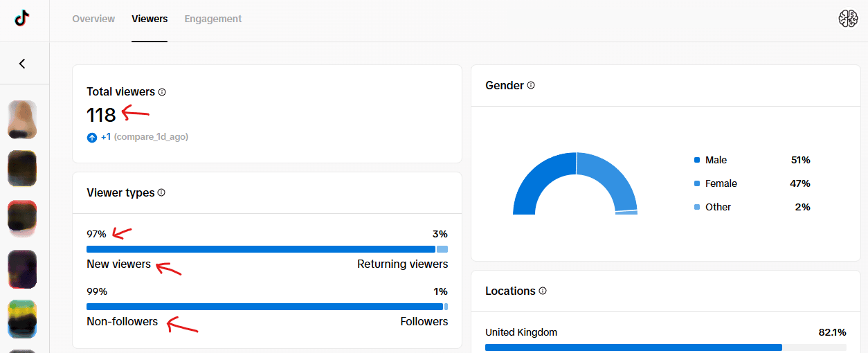Select the first video thumbnail in sidebar
868x353 pixels.
(22, 120)
